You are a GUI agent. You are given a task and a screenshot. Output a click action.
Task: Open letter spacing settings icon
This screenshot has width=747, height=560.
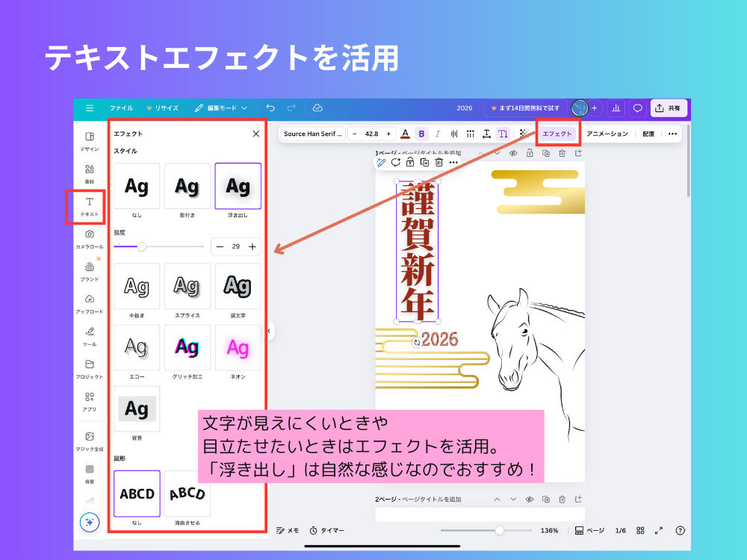[486, 134]
